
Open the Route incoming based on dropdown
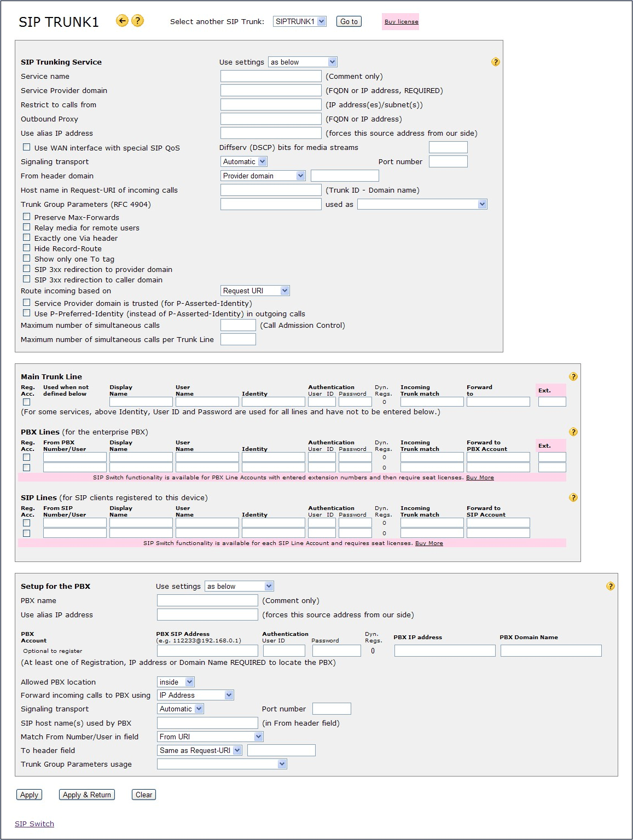pyautogui.click(x=255, y=291)
